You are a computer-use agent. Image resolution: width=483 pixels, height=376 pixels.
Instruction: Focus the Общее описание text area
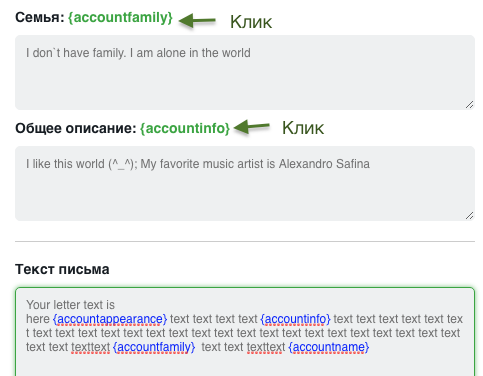click(x=245, y=183)
